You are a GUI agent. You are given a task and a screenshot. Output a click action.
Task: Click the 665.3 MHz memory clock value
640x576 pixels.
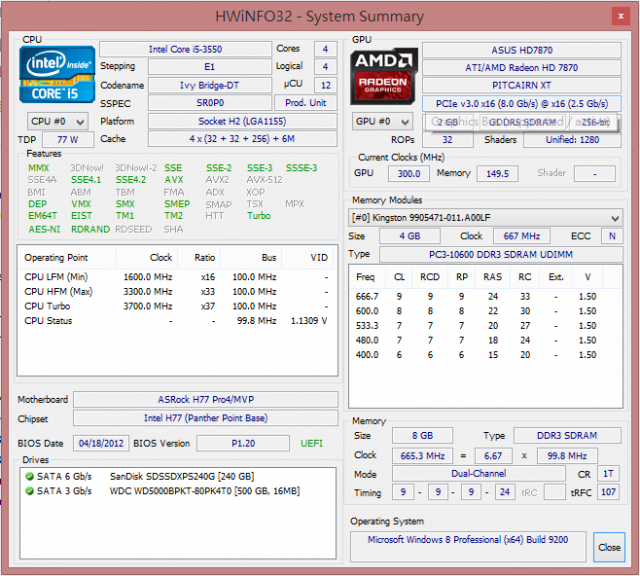pos(422,456)
